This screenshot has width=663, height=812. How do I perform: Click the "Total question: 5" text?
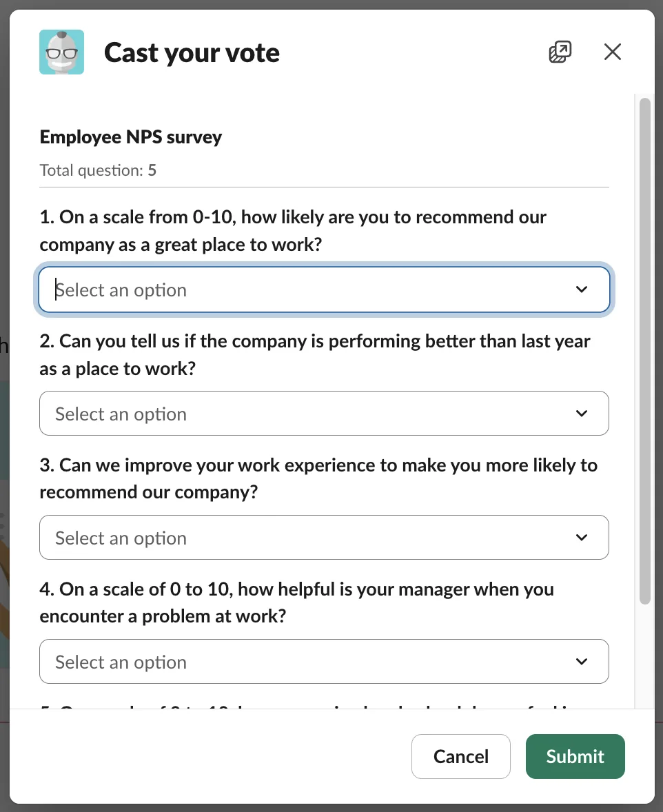[98, 170]
